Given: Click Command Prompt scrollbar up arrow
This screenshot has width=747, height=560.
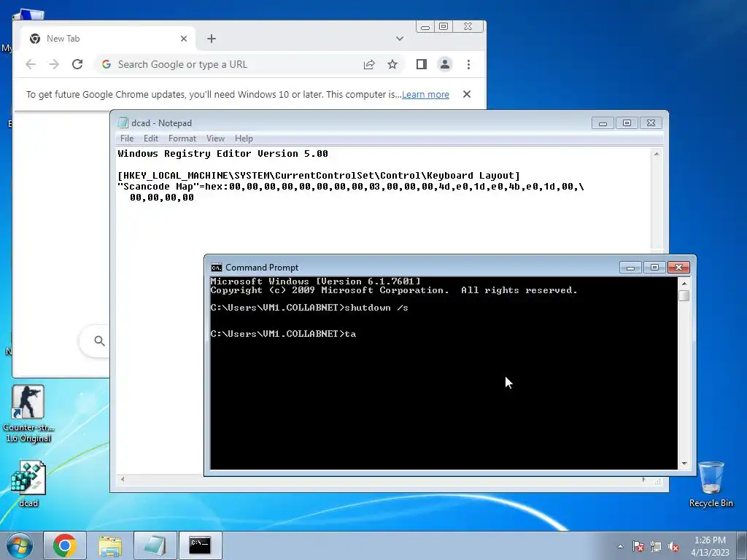Looking at the screenshot, I should tap(684, 284).
